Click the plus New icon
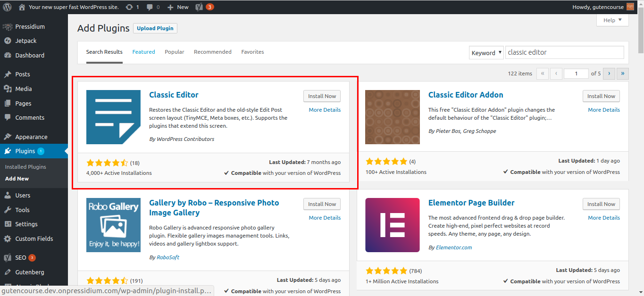The height and width of the screenshot is (296, 644). click(170, 7)
